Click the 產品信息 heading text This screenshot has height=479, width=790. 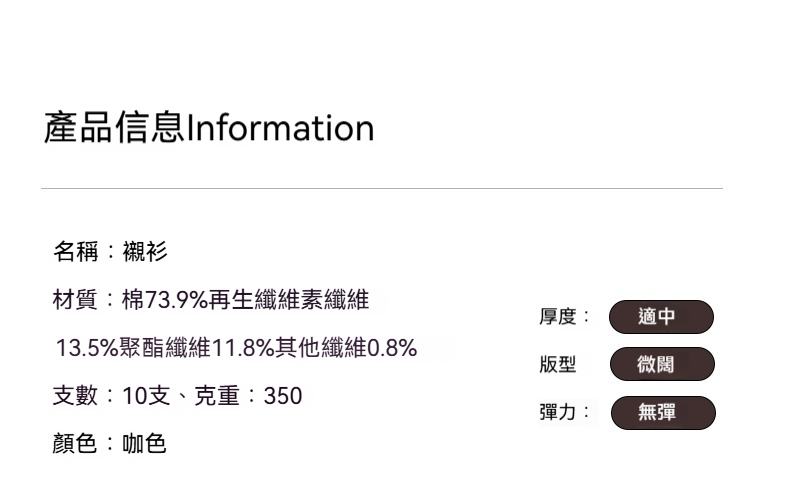(114, 129)
